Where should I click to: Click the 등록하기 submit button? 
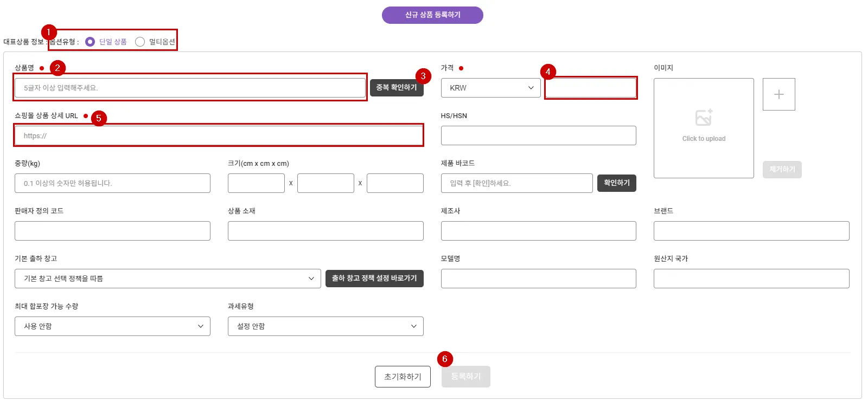pyautogui.click(x=465, y=377)
